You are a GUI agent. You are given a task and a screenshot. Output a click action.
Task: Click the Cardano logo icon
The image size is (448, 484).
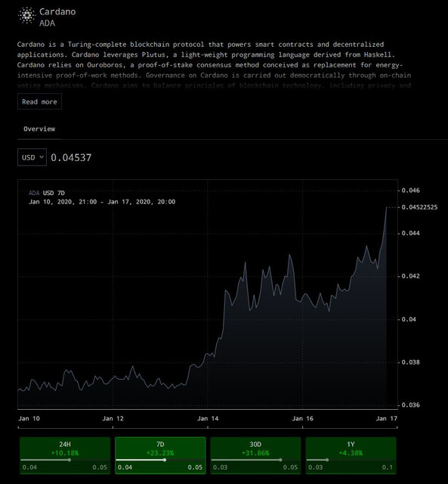26,15
